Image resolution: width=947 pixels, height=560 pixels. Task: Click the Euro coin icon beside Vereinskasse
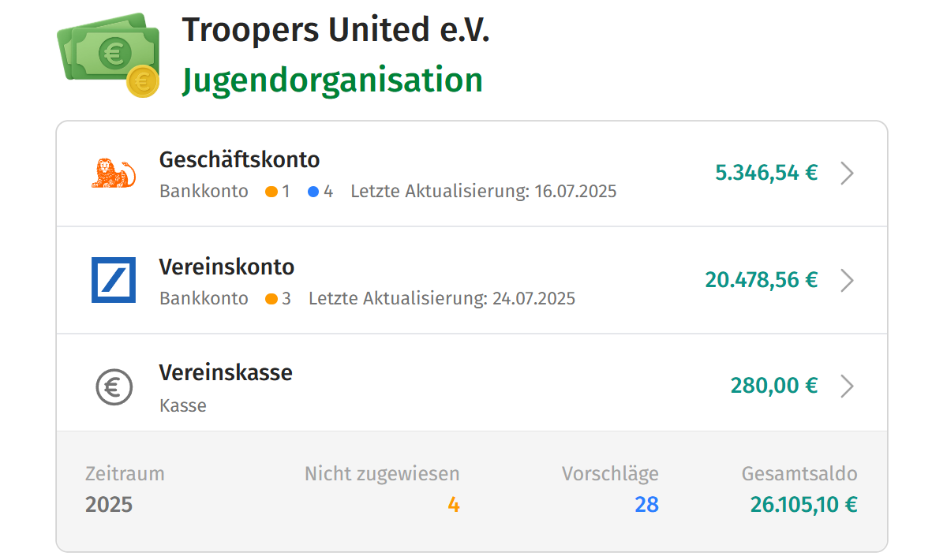pos(114,386)
